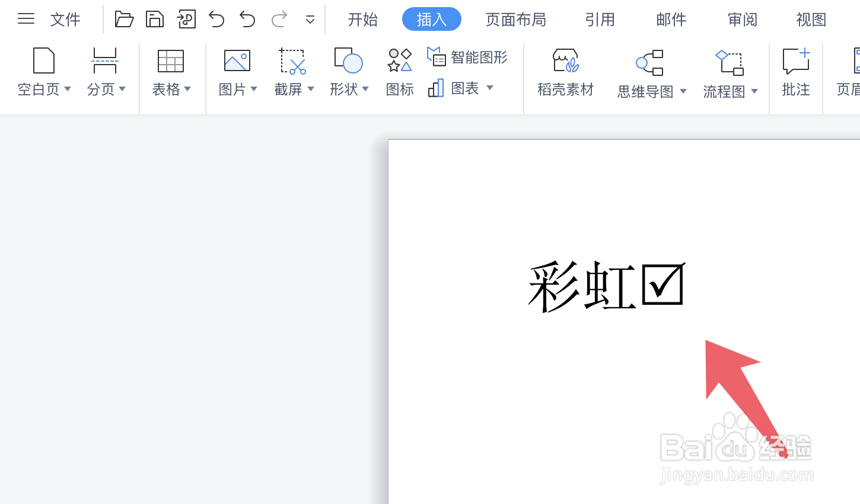This screenshot has height=504, width=860.
Task: Click the partially visible 页眉 header button
Action: point(848,72)
